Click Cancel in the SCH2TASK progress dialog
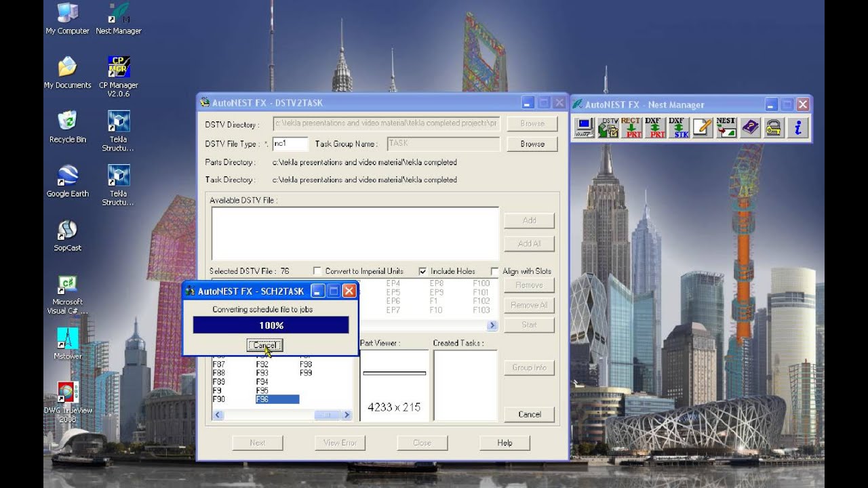The image size is (868, 488). [x=264, y=346]
